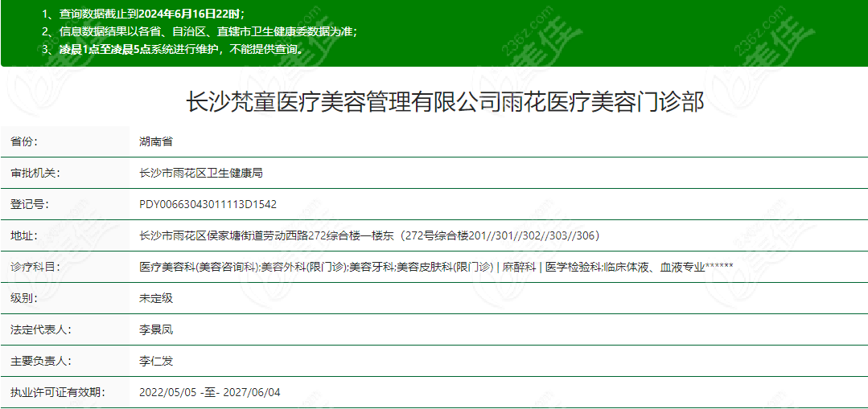Select the 省份 label
868x409 pixels.
(24, 141)
